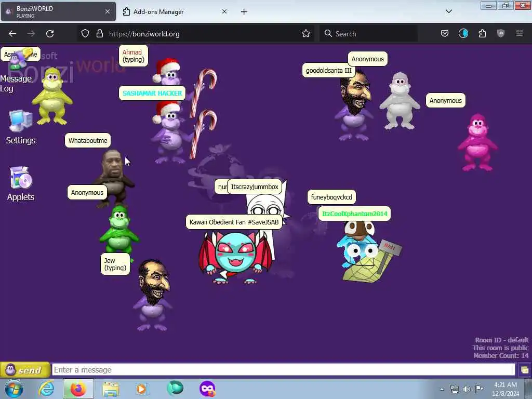Click the green Bonzi character
Image resolution: width=532 pixels, height=399 pixels.
[x=119, y=229]
